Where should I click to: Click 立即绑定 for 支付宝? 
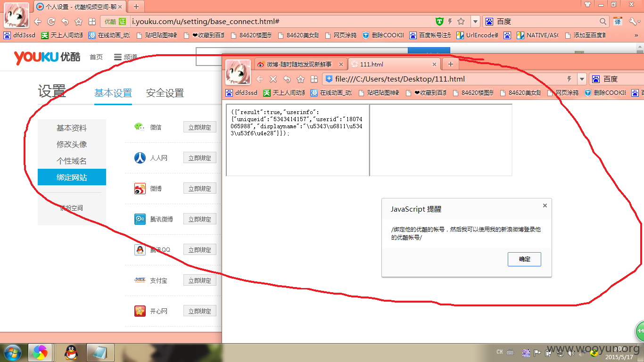pyautogui.click(x=200, y=280)
